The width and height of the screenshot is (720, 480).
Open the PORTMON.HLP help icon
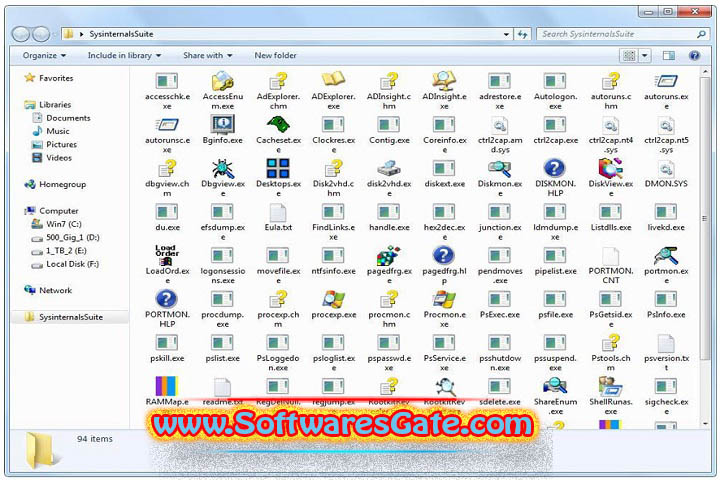pos(167,299)
